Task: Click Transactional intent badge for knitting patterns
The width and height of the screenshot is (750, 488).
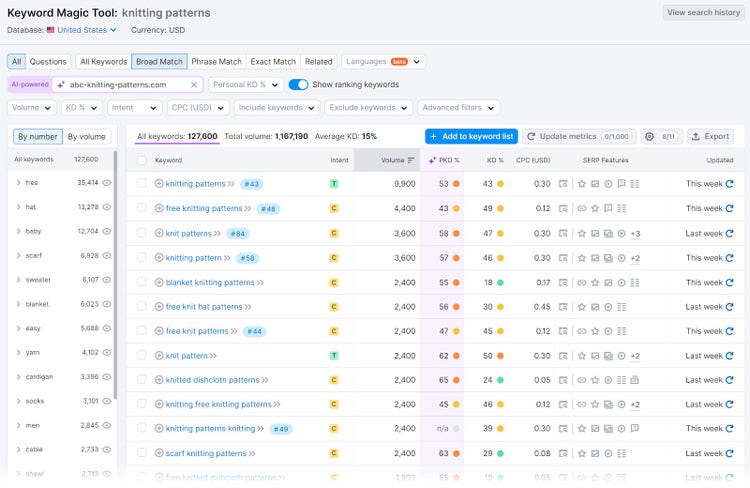Action: point(334,184)
